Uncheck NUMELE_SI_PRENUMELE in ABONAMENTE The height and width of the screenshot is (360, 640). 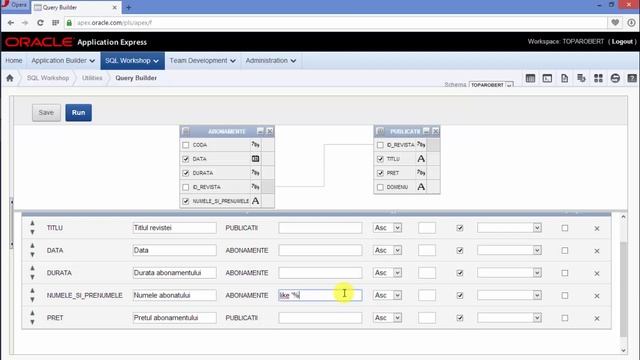click(x=186, y=201)
